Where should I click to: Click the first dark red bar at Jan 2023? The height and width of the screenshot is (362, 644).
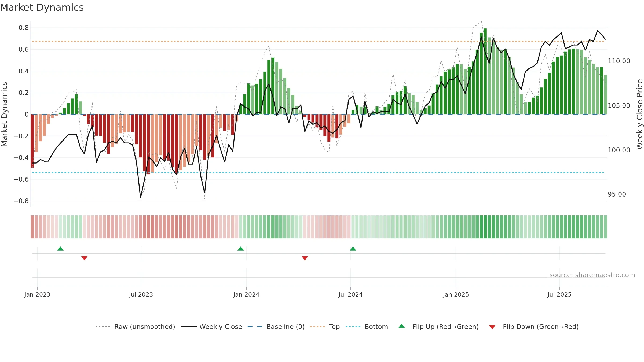point(32,141)
